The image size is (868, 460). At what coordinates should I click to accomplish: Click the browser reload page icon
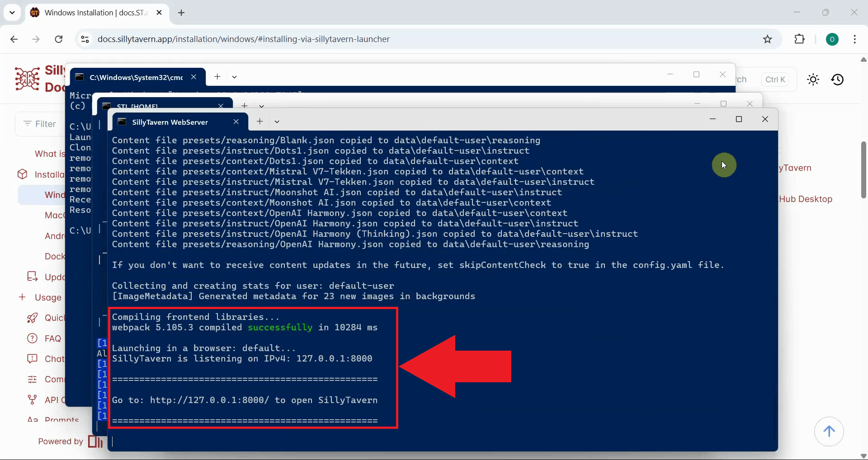[x=59, y=39]
